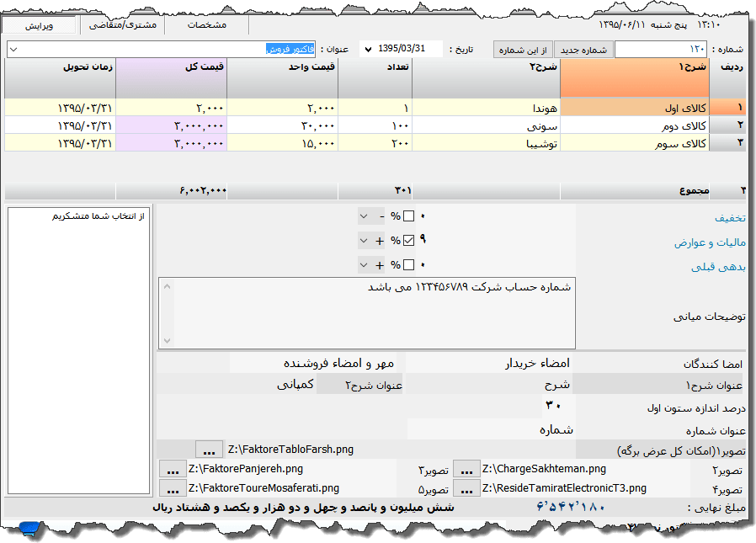Click the invoice number field showing ۱۲۰
Screen dimensions: 756x543
[660, 50]
